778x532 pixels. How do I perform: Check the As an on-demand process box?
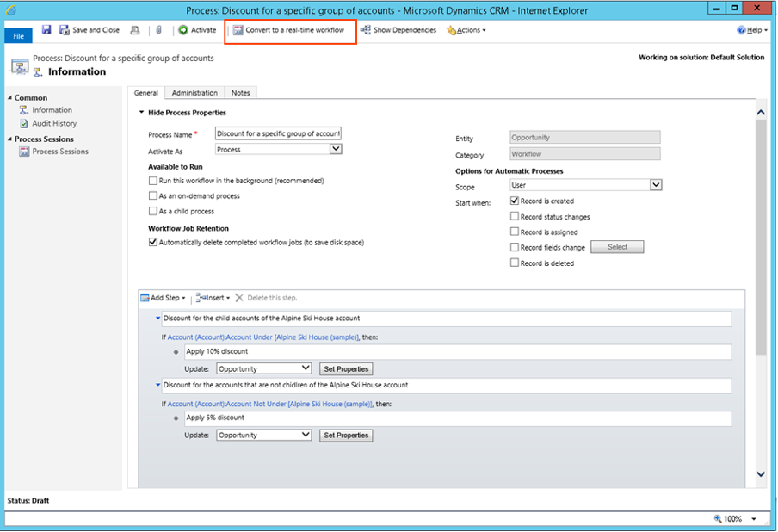153,196
